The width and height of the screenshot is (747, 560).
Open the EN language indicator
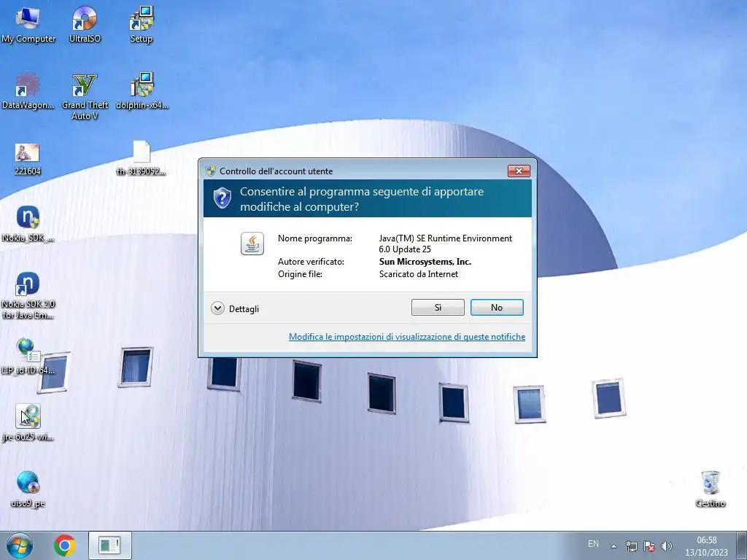[593, 544]
